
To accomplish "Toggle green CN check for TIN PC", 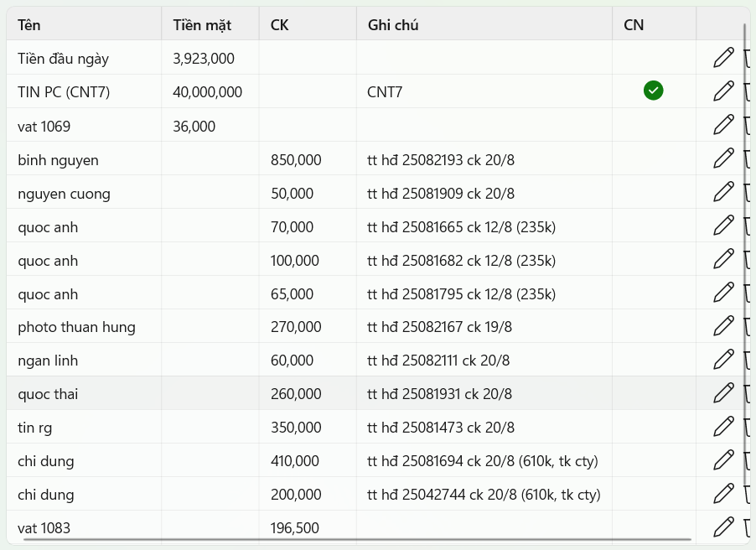I will click(x=653, y=91).
